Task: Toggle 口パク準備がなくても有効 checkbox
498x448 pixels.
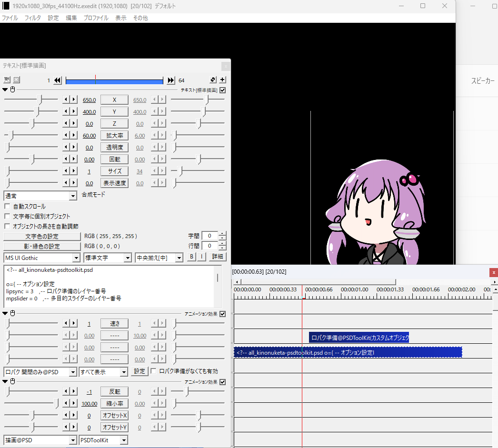Action: click(x=153, y=371)
